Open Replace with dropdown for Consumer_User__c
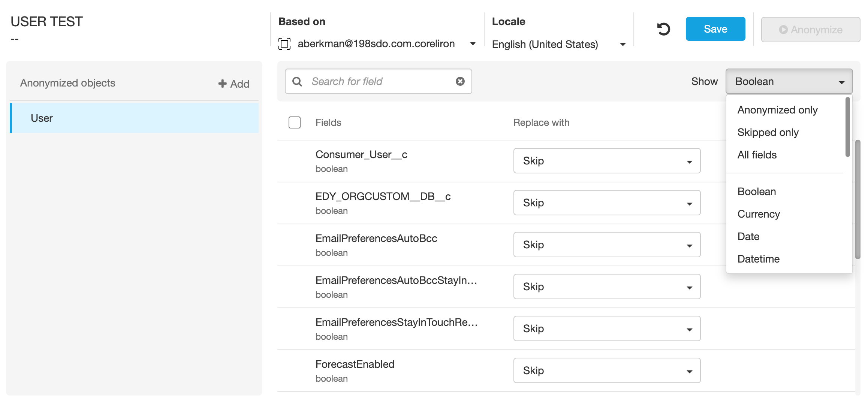This screenshot has height=400, width=868. coord(607,161)
